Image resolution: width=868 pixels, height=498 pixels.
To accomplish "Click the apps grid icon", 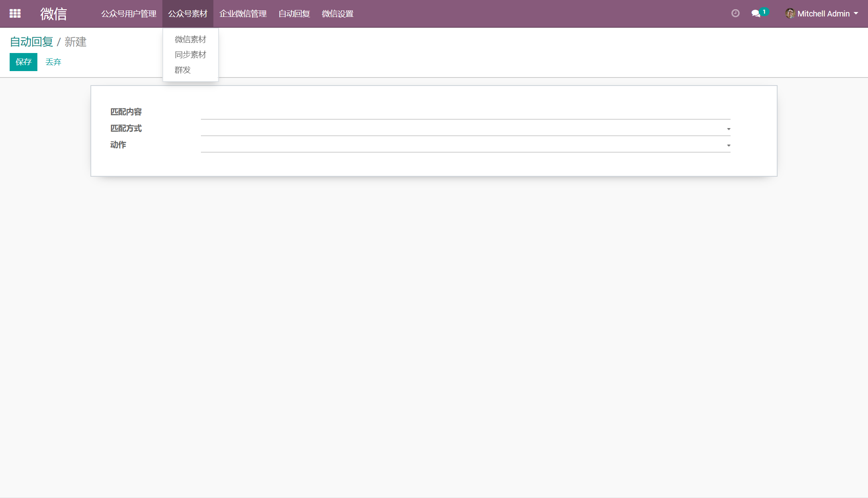I will pyautogui.click(x=15, y=14).
